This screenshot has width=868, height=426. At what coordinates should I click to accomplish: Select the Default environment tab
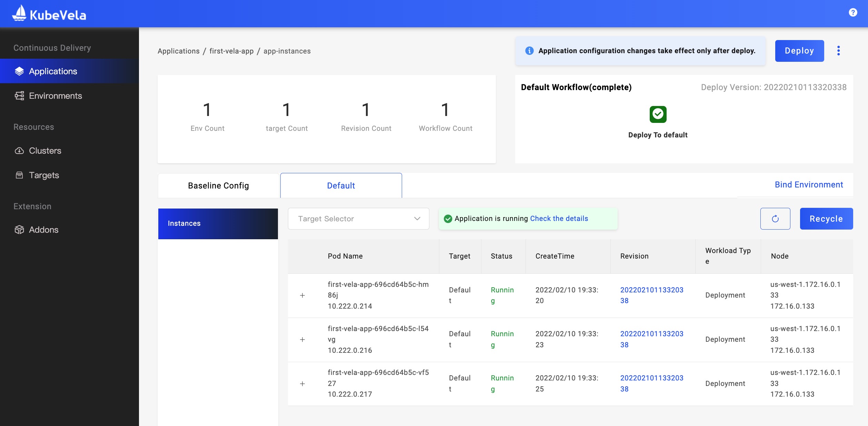pyautogui.click(x=341, y=186)
